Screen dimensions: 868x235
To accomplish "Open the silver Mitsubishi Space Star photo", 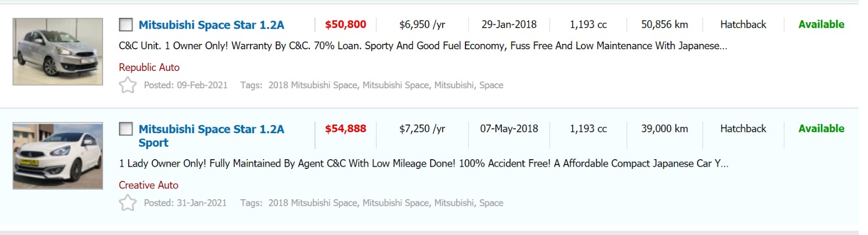I will click(58, 51).
